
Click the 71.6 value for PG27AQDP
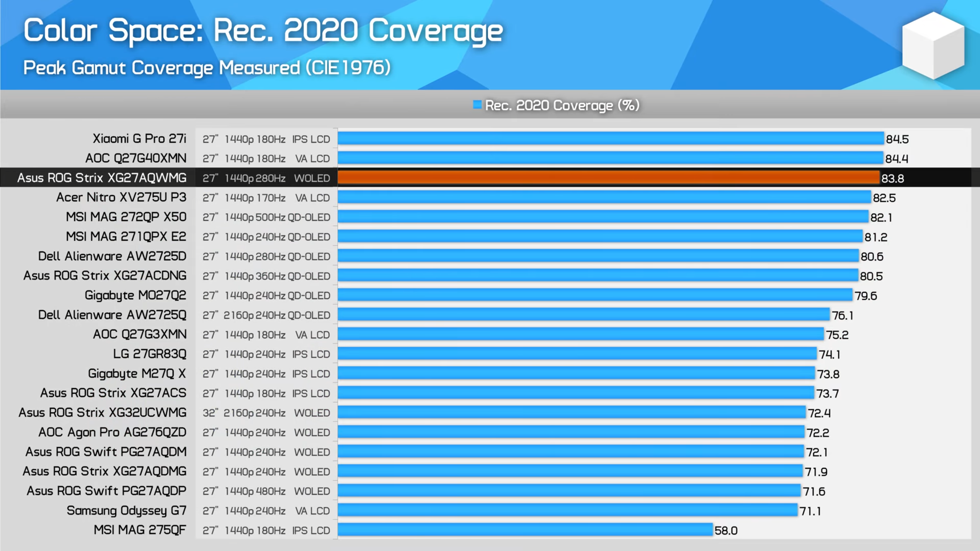pyautogui.click(x=814, y=492)
